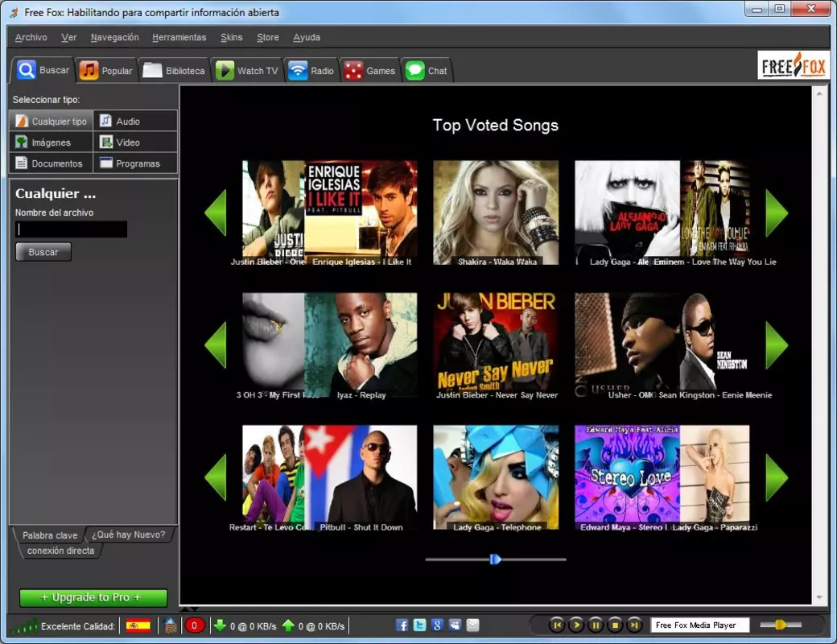
Task: Open the Archivo menu
Action: pyautogui.click(x=31, y=37)
